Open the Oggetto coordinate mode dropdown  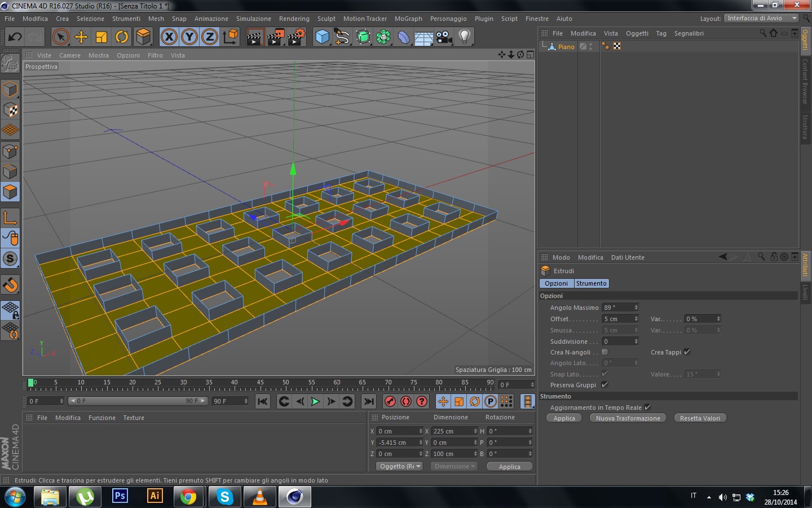click(400, 467)
